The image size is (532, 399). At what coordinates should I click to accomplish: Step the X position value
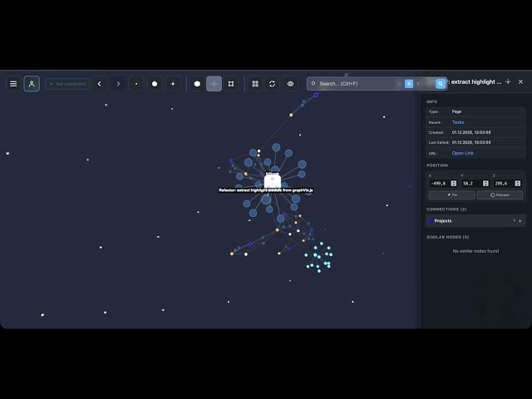[x=454, y=184]
